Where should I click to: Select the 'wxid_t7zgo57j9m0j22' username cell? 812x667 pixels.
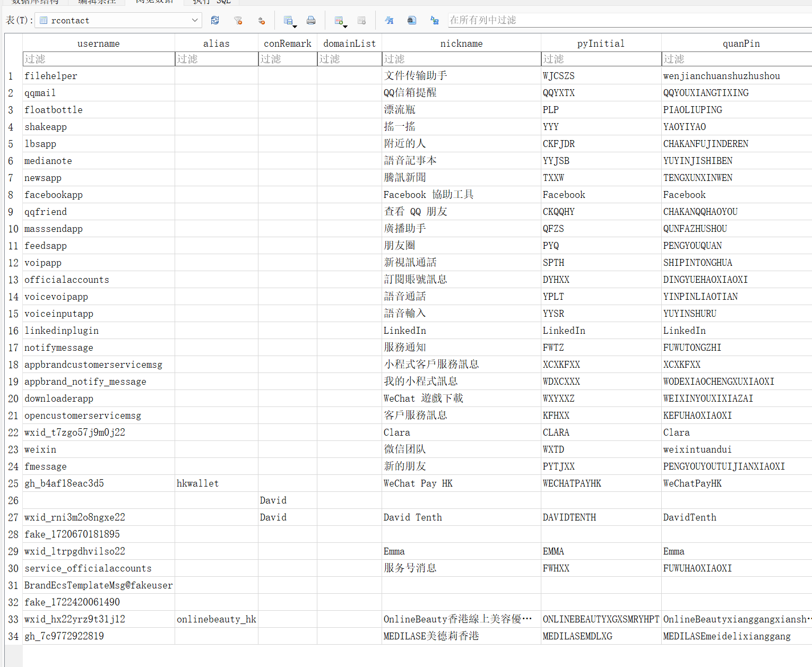click(x=99, y=432)
